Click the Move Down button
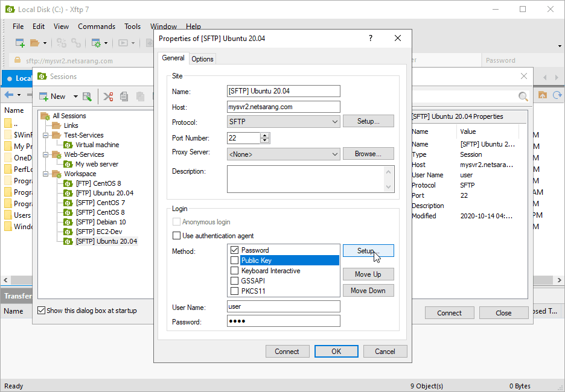The width and height of the screenshot is (565, 392). tap(368, 291)
